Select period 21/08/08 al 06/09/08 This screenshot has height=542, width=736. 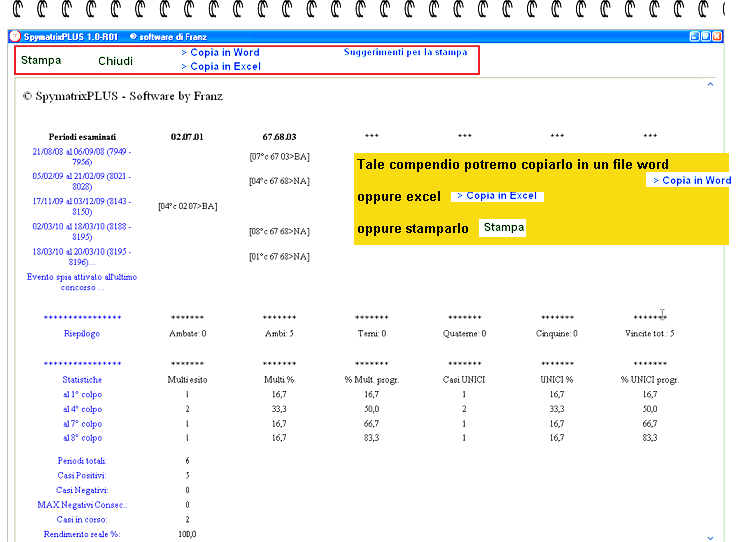82,157
